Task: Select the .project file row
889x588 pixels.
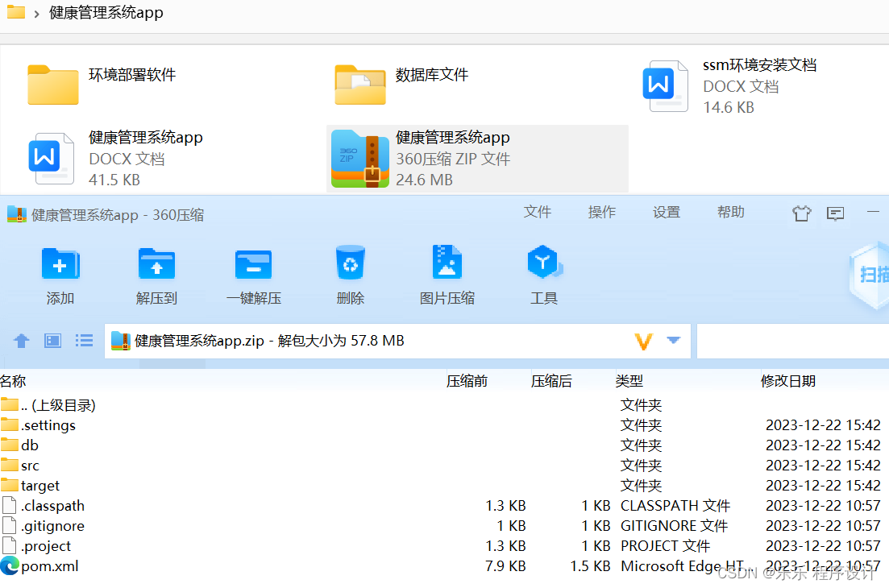Action: 445,546
